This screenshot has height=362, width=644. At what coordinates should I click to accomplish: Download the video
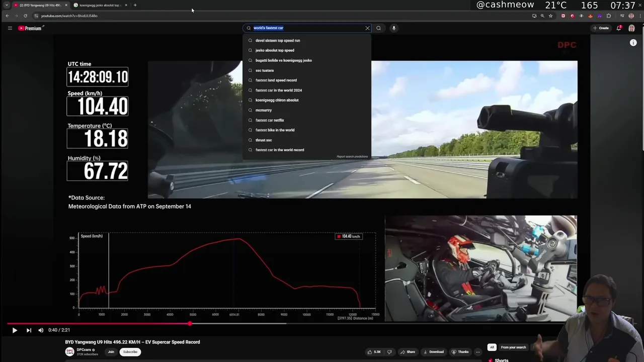click(x=433, y=352)
